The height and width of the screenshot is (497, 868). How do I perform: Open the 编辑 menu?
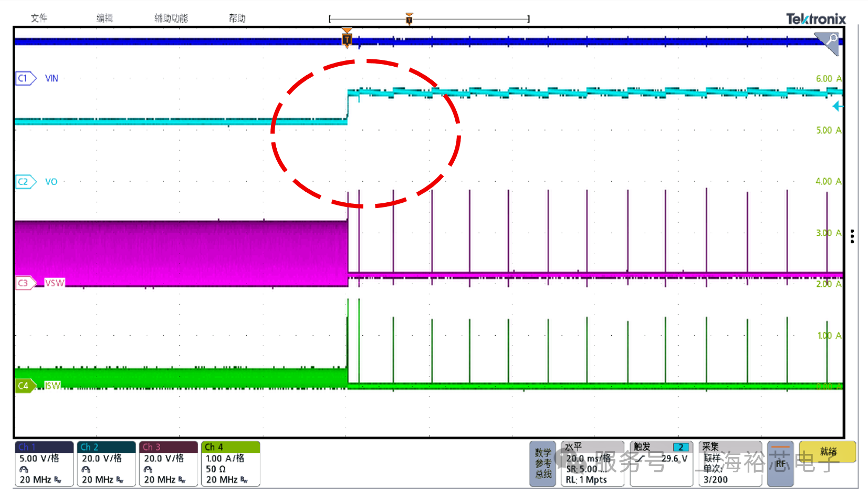point(104,18)
